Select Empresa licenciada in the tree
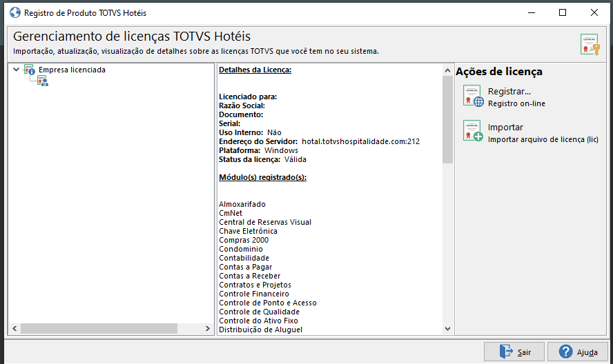 coord(72,70)
